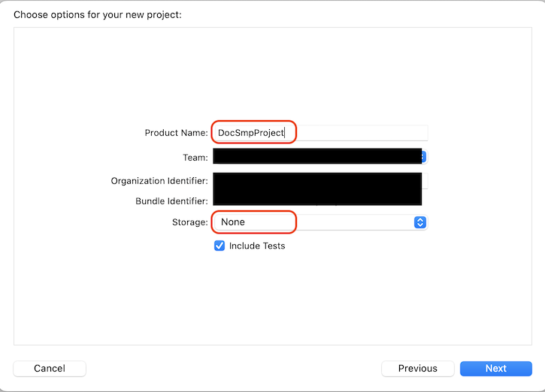Toggle the Include Tests checkbox
545x392 pixels.
(220, 246)
